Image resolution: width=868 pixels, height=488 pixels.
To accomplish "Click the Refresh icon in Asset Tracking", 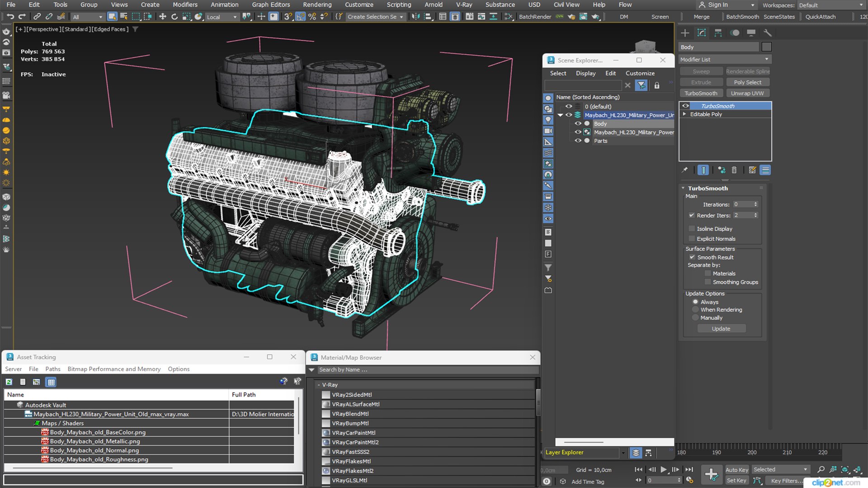I will (9, 382).
